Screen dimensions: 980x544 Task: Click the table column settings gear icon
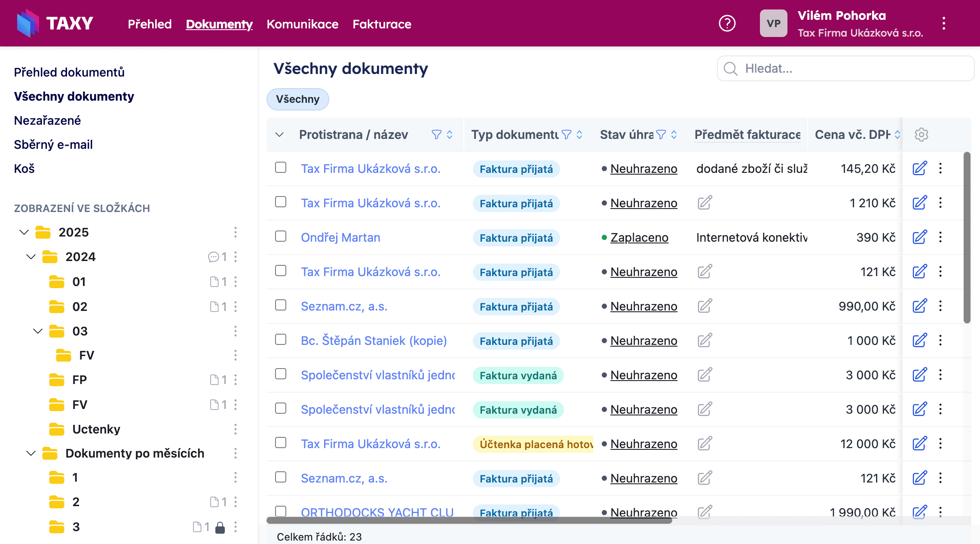921,135
